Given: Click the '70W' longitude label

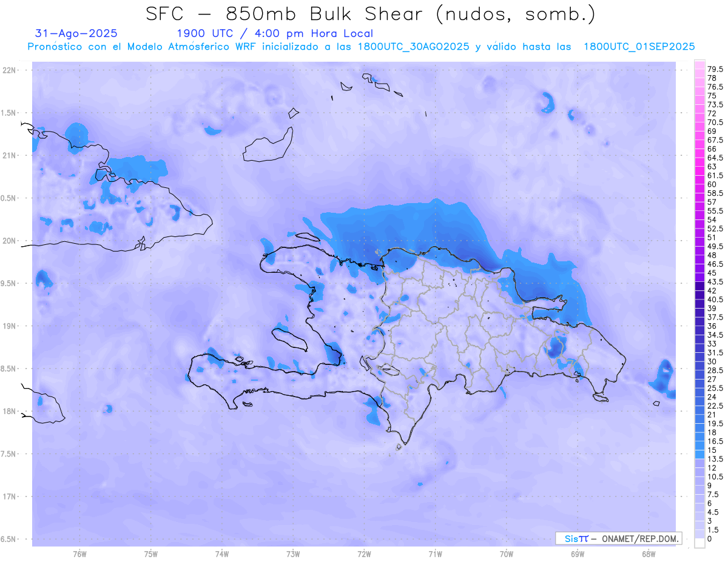Looking at the screenshot, I should pos(507,554).
